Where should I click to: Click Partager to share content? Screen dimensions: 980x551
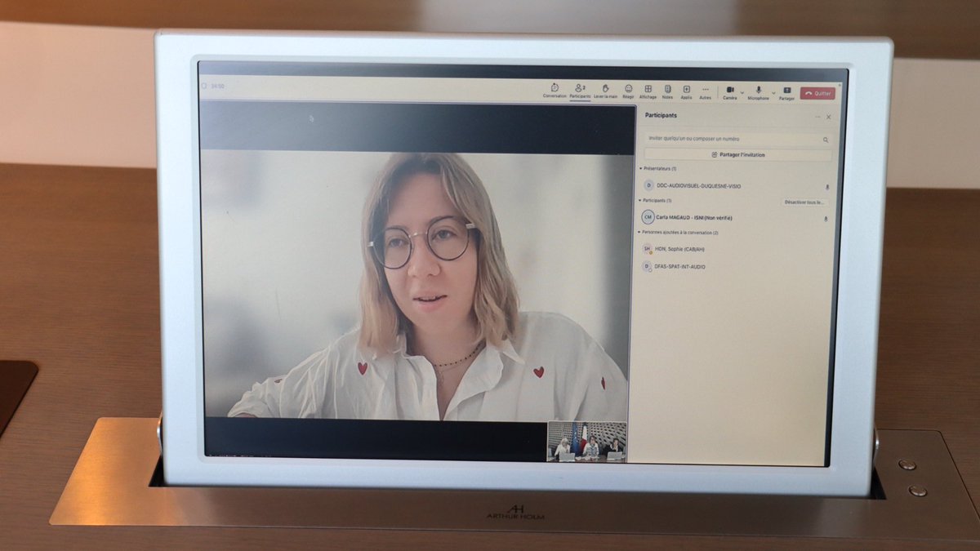point(786,92)
